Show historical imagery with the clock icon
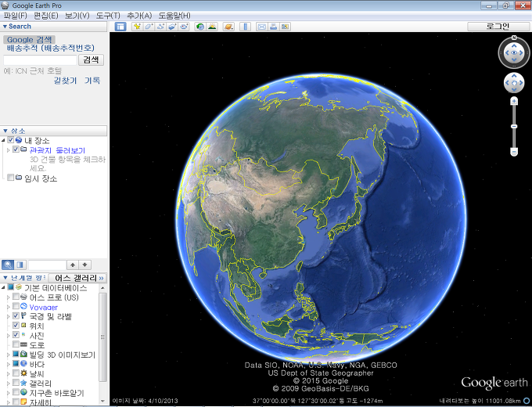This screenshot has height=407, width=532. coord(200,27)
